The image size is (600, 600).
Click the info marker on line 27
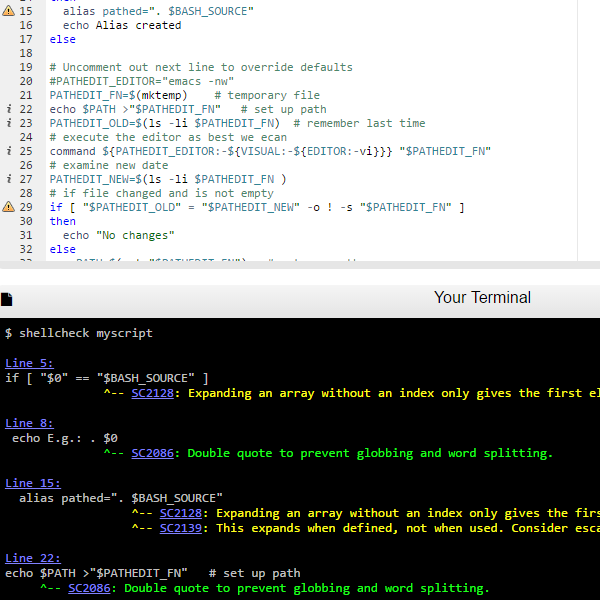(9, 179)
